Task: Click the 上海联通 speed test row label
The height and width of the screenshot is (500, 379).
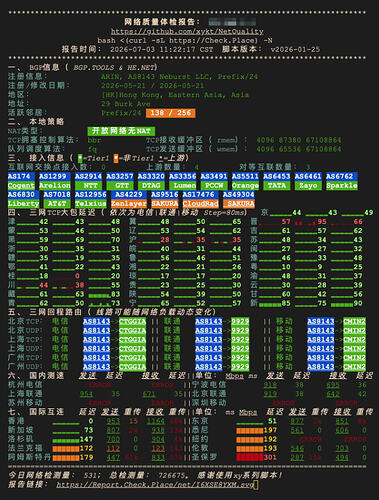Action: pyautogui.click(x=25, y=394)
